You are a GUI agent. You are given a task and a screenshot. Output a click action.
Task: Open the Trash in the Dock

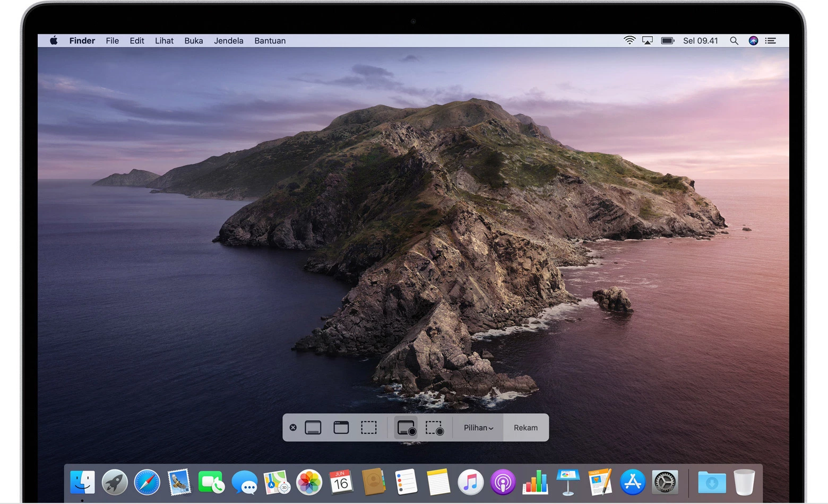click(x=745, y=482)
